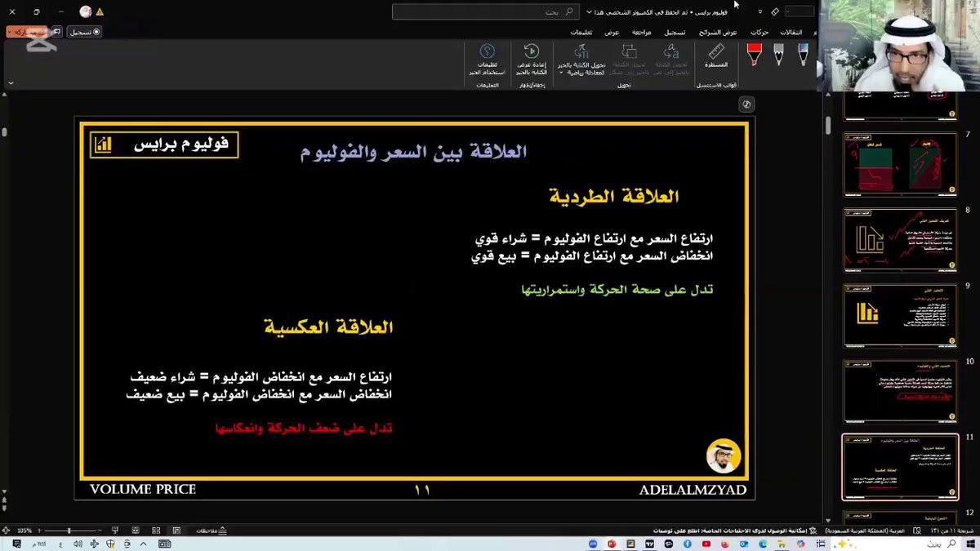Select the blue-tipped galaxy pen
980x551 pixels.
(x=803, y=56)
